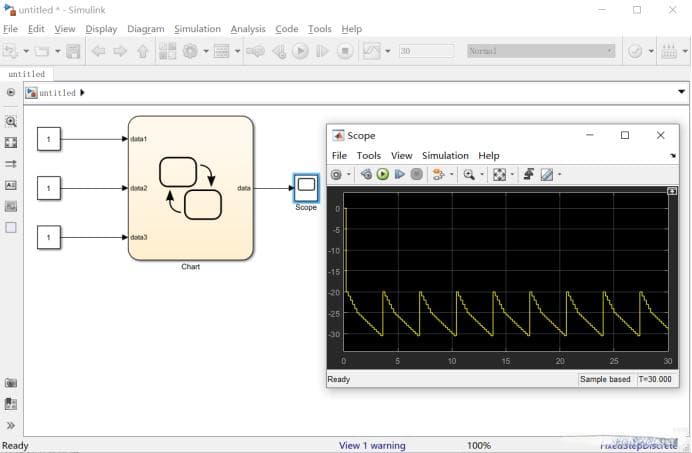Click the Back navigation arrow in toolbar

coord(99,51)
